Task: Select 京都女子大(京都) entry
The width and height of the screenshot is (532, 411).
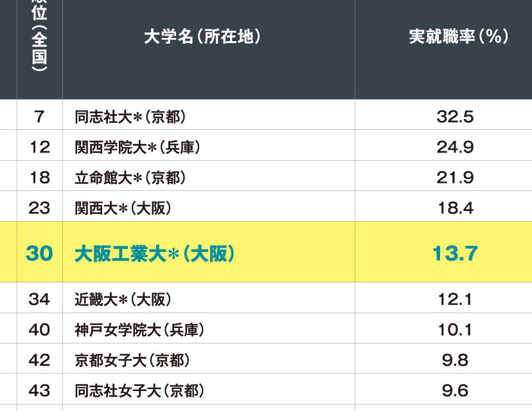Action: pos(132,360)
